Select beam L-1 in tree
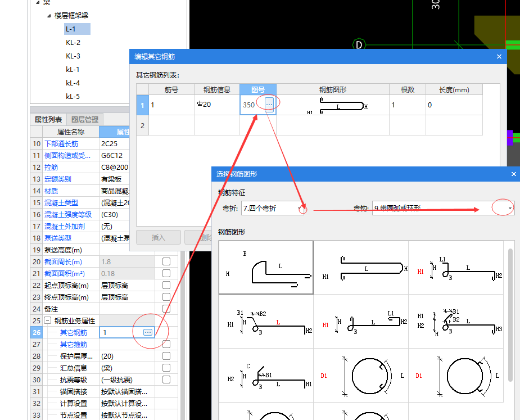The width and height of the screenshot is (520, 420). (77, 29)
